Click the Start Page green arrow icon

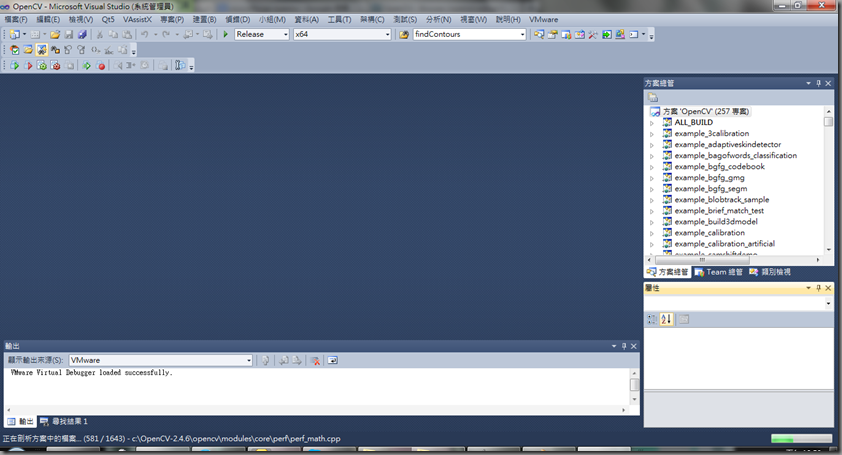pyautogui.click(x=606, y=34)
